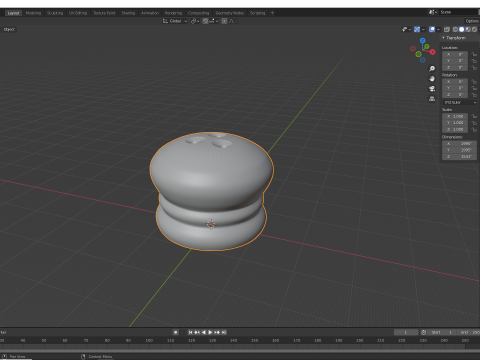Toggle proportional editing button
The image size is (480, 360).
click(224, 21)
